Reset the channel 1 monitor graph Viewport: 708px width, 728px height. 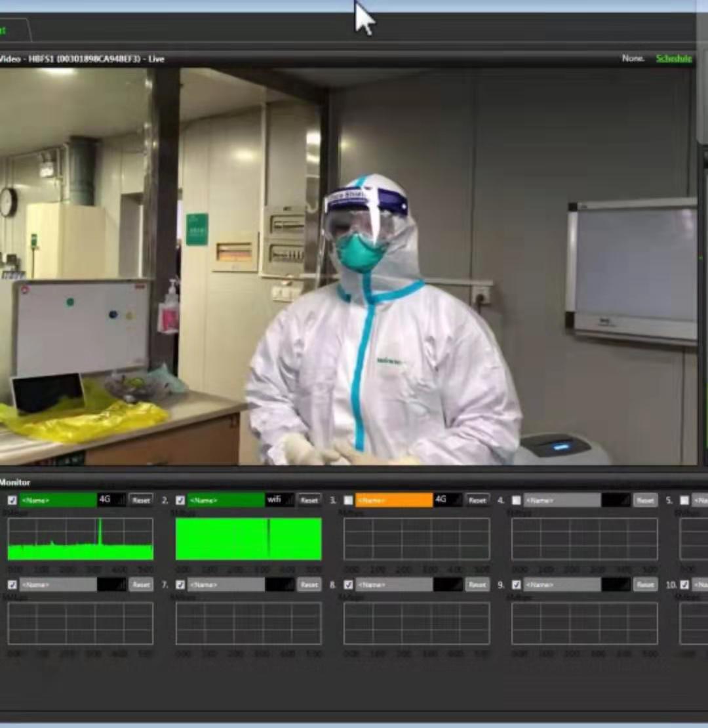click(141, 500)
